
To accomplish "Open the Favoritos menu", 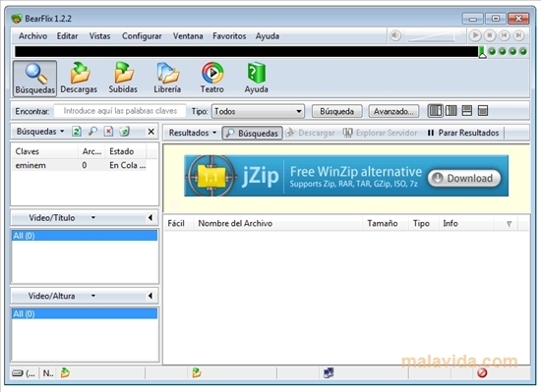I will [x=229, y=36].
